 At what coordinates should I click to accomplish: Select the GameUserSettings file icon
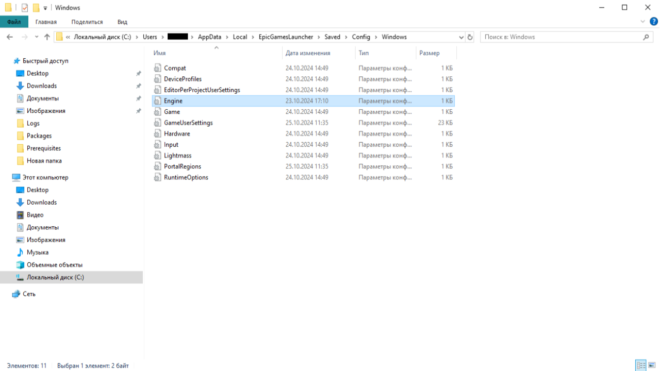click(x=157, y=123)
